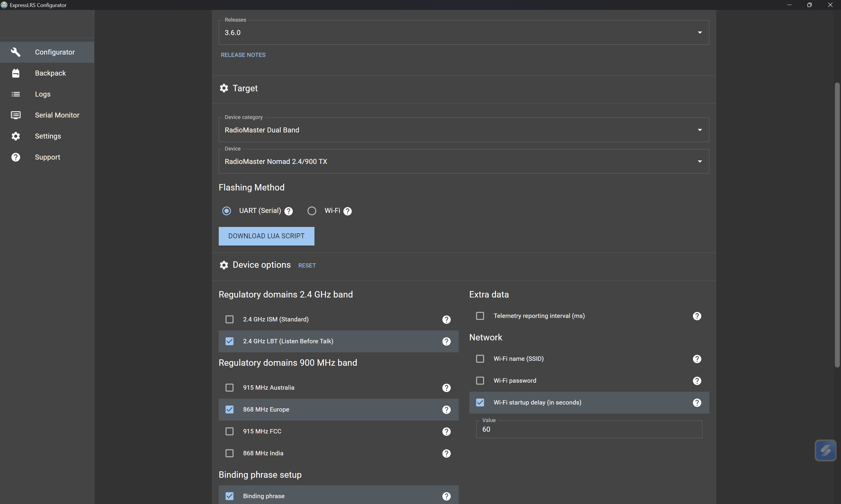841x504 pixels.
Task: Click the help icon for Binding phrase
Action: (x=446, y=496)
